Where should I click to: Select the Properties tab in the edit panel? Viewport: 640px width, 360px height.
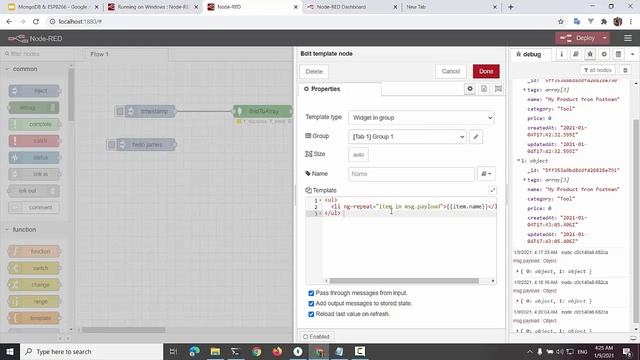340,89
